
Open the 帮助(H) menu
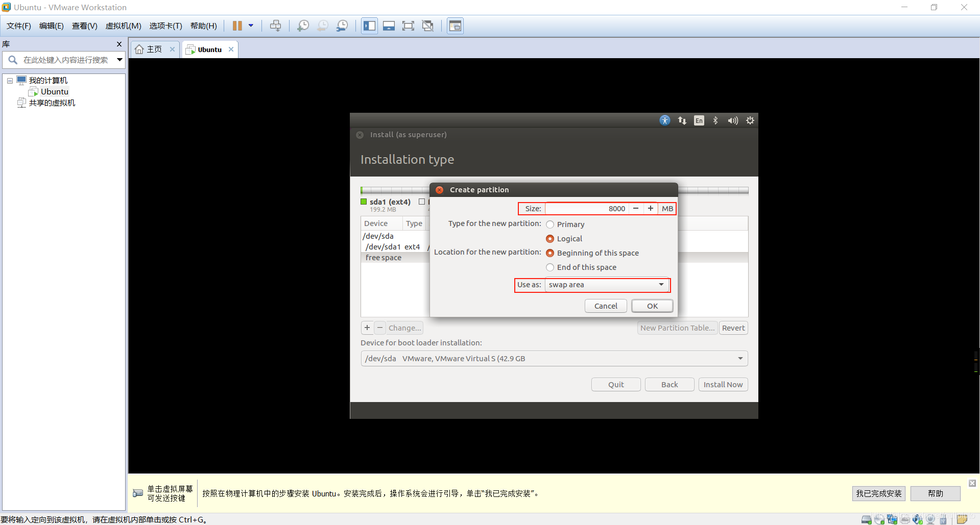click(x=204, y=26)
